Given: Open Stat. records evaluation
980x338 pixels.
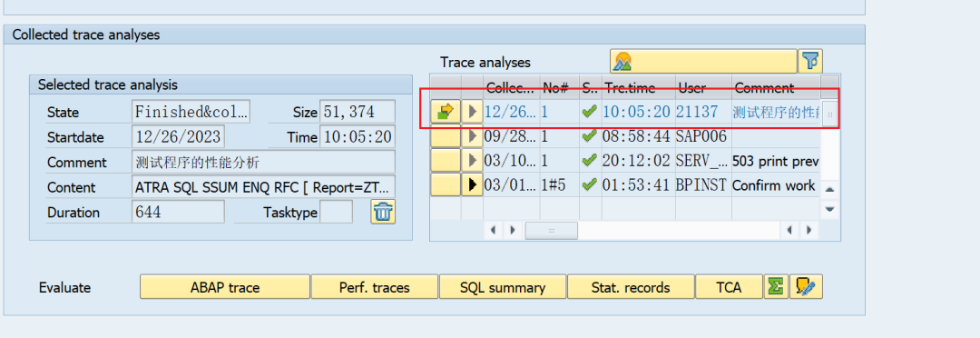Looking at the screenshot, I should tap(631, 287).
